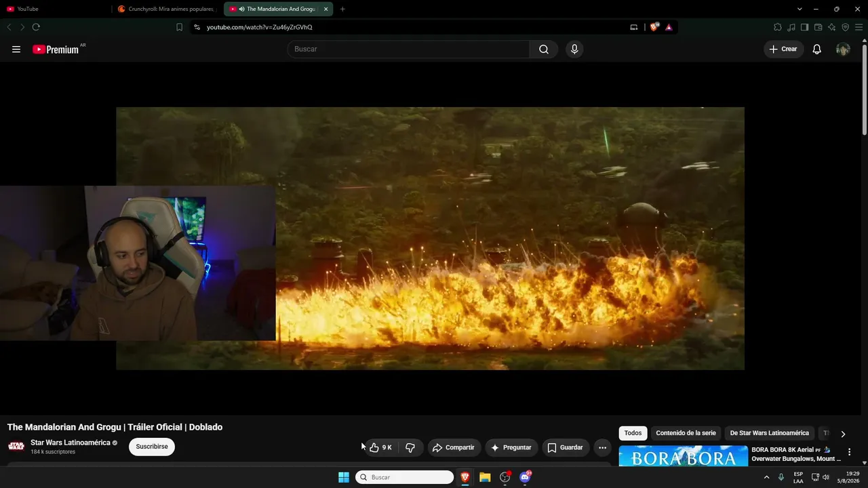This screenshot has width=868, height=488.
Task: Focus the YouTube Buscar search field
Action: click(409, 49)
